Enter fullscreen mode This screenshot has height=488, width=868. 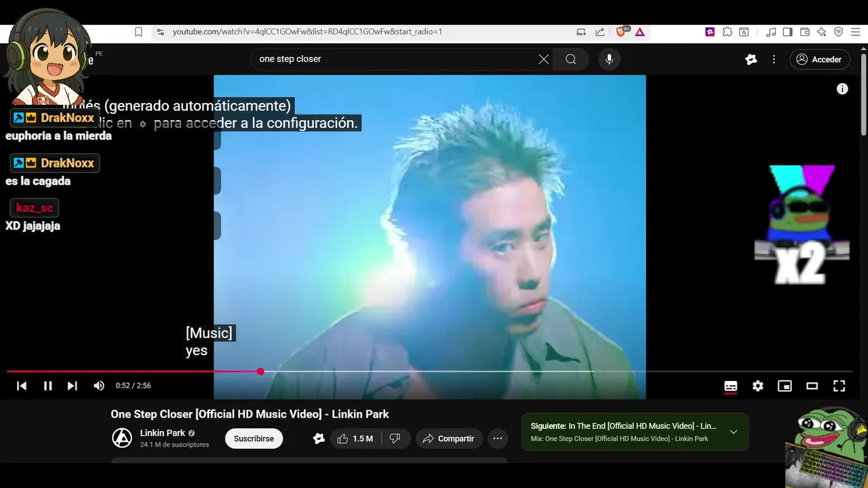point(839,386)
